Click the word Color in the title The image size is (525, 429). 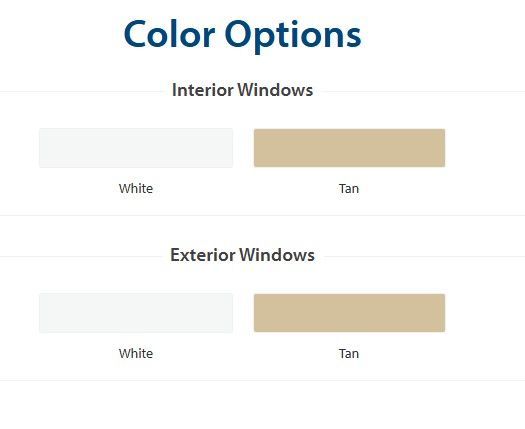169,33
